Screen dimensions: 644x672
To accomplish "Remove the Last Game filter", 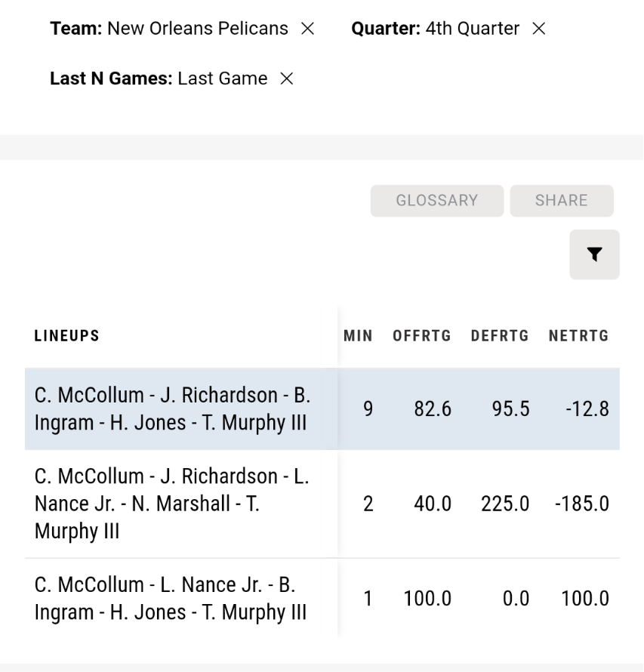I will 287,79.
